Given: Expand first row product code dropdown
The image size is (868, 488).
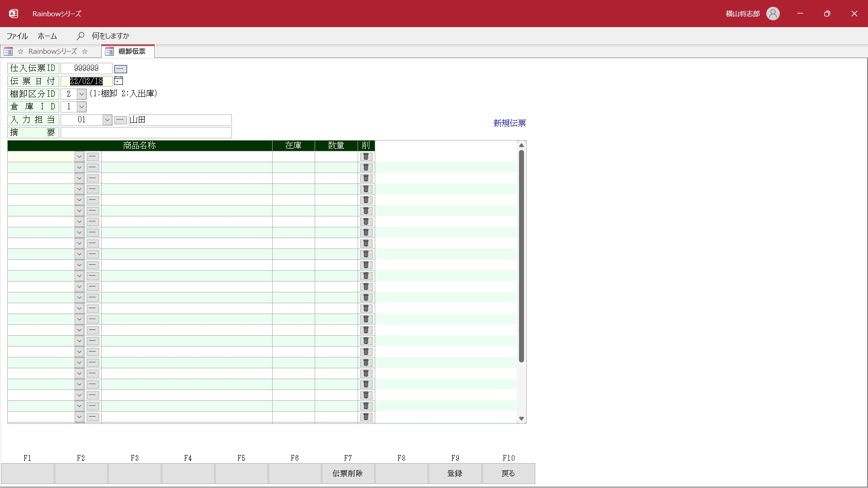Looking at the screenshot, I should (79, 157).
